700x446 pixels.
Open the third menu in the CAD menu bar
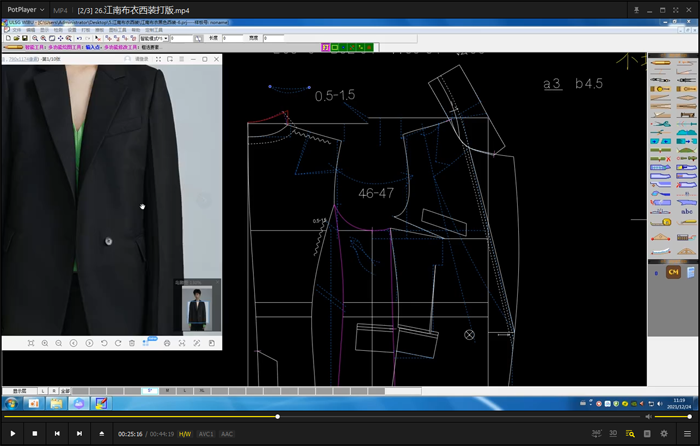pyautogui.click(x=44, y=30)
